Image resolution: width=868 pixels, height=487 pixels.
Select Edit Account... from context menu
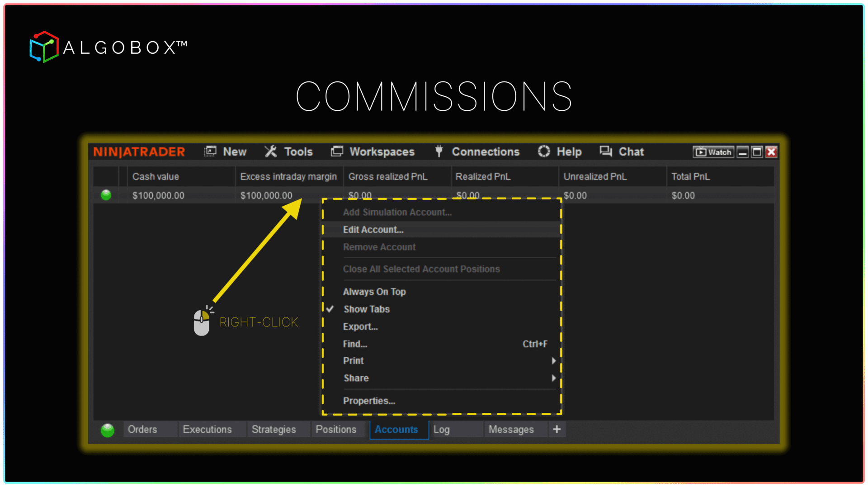[373, 230]
